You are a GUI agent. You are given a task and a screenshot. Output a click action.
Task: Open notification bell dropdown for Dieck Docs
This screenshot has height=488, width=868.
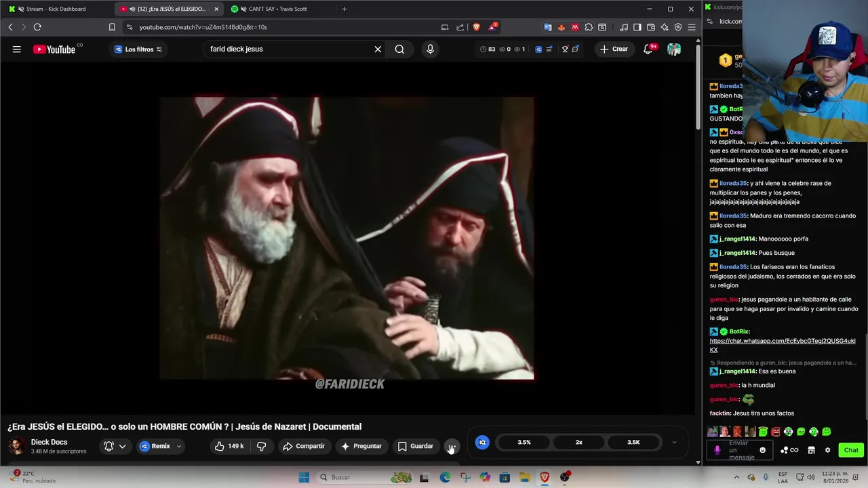[115, 446]
